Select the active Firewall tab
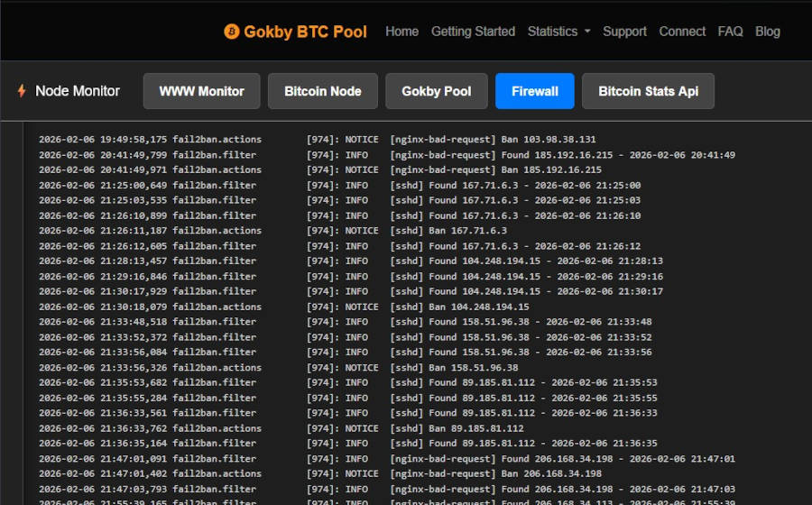 [535, 91]
